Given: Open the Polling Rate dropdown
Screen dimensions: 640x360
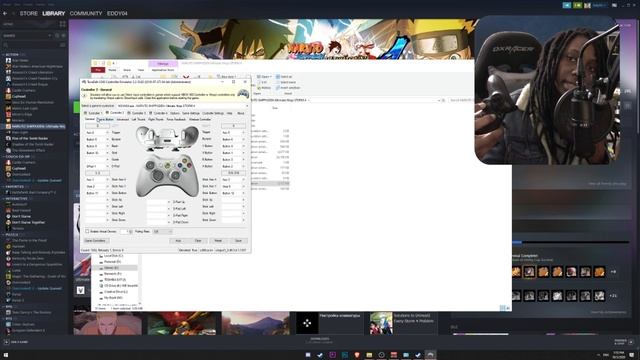Looking at the screenshot, I should click(x=162, y=231).
